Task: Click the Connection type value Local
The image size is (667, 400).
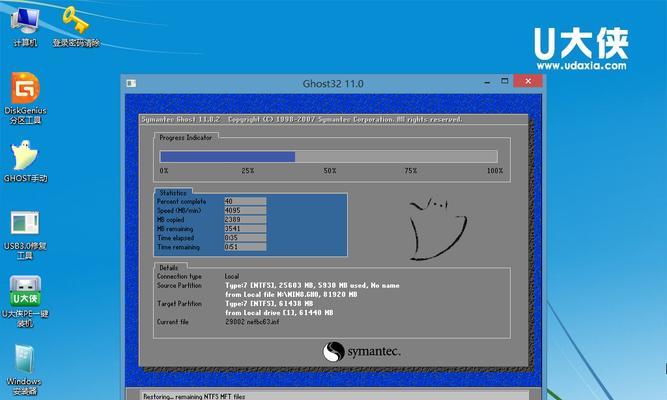Action: [x=232, y=276]
